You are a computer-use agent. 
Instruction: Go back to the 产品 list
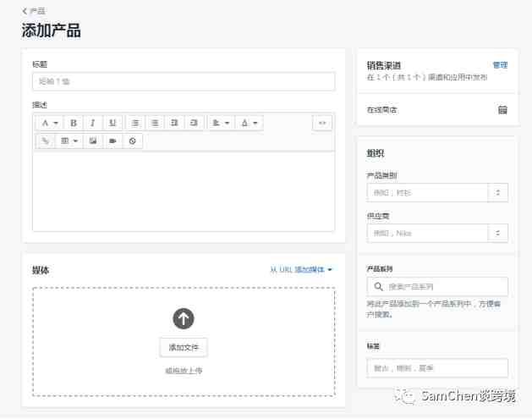(x=34, y=11)
